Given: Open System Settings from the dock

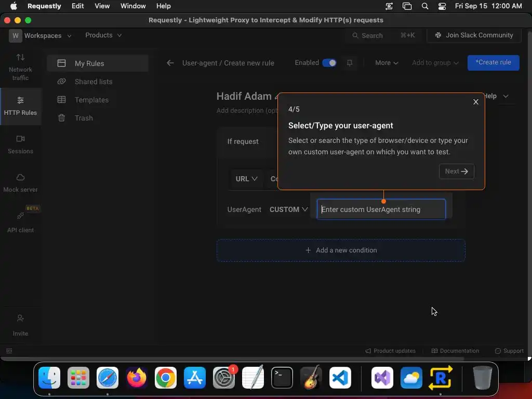Looking at the screenshot, I should click(224, 378).
